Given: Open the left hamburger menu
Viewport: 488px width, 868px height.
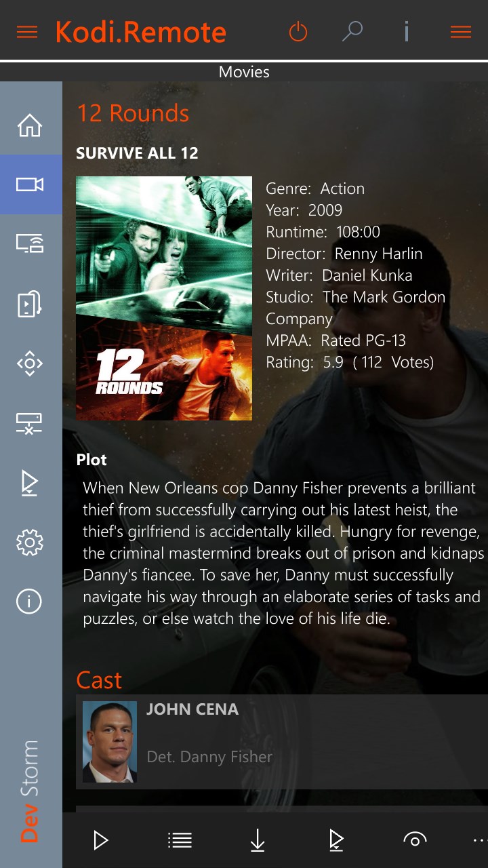Looking at the screenshot, I should 27,32.
